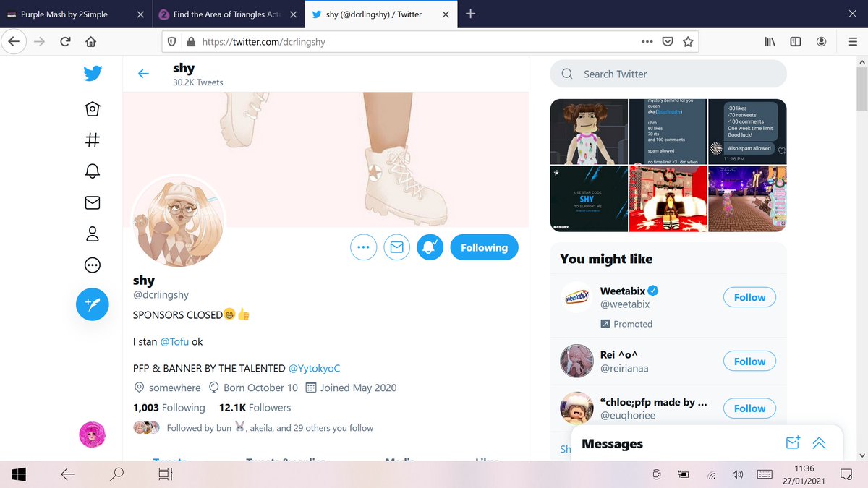Open tracking protection shield icon
The width and height of the screenshot is (868, 488).
171,42
